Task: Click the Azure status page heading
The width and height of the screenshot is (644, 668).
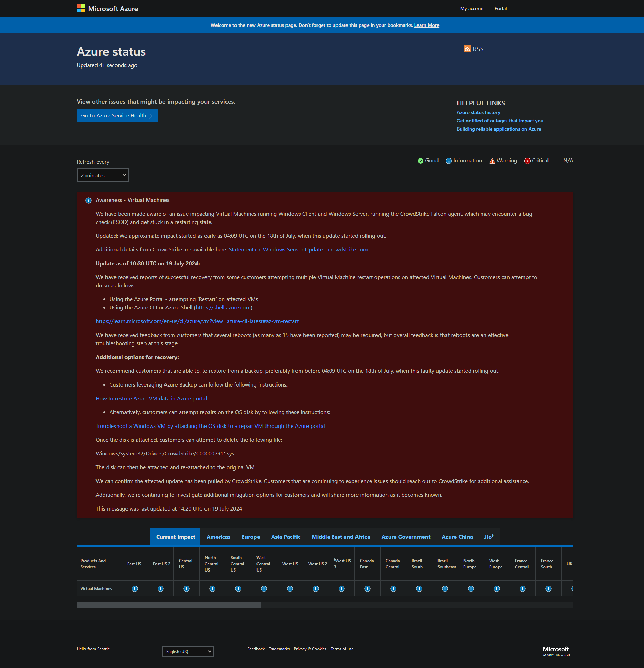Action: 111,52
